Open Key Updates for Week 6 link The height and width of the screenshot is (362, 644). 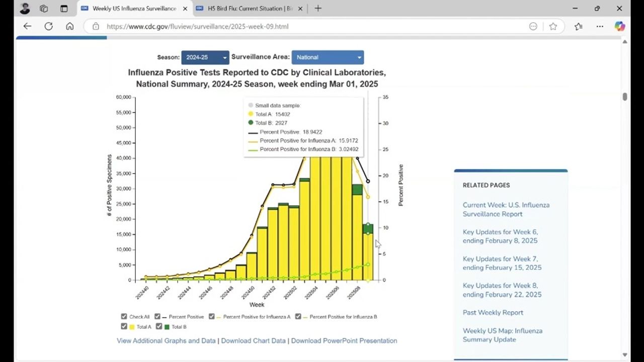tap(500, 236)
